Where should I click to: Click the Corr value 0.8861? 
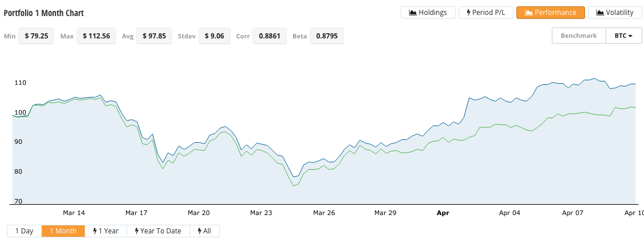click(270, 36)
